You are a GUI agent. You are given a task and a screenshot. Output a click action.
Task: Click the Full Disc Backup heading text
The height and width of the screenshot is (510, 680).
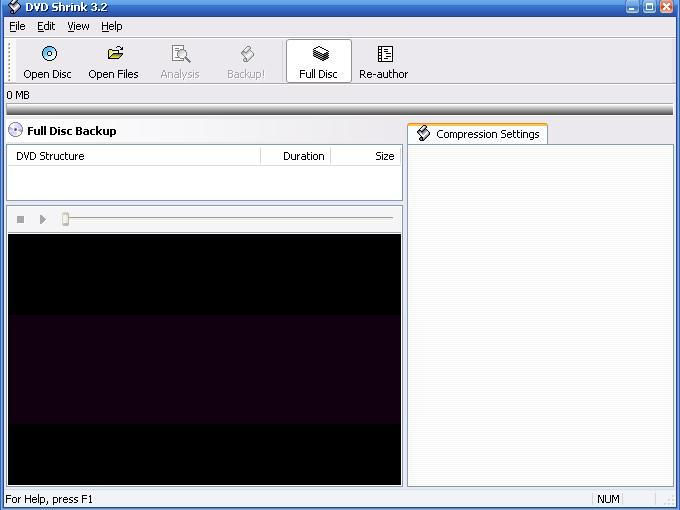pos(72,131)
